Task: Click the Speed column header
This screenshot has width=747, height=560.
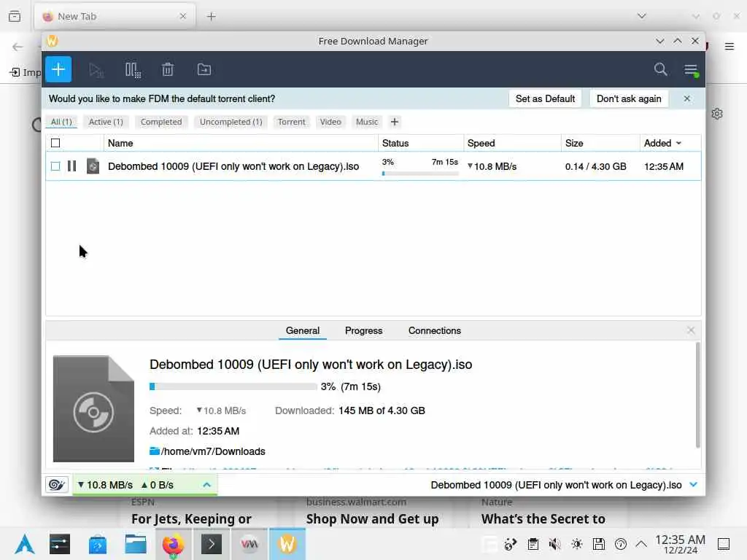Action: (513, 143)
